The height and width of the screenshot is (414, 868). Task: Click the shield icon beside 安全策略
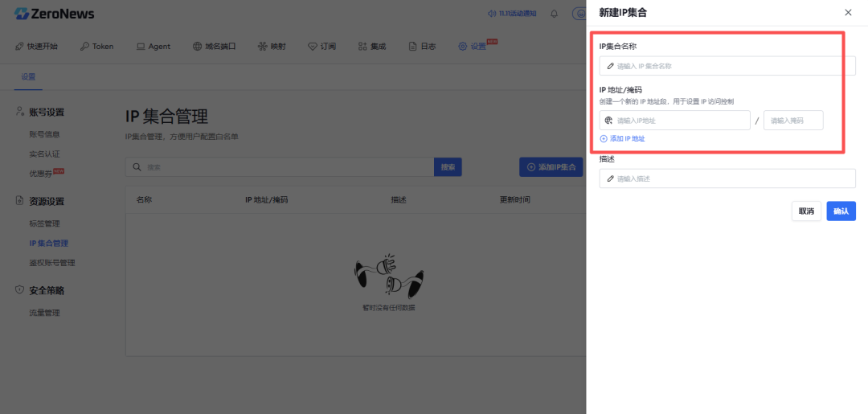(x=19, y=290)
